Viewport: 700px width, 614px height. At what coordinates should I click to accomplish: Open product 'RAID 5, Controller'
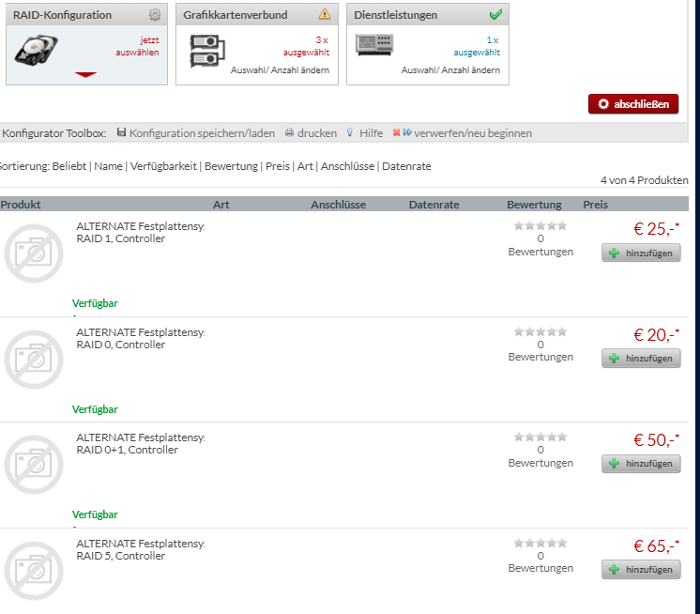click(140, 550)
